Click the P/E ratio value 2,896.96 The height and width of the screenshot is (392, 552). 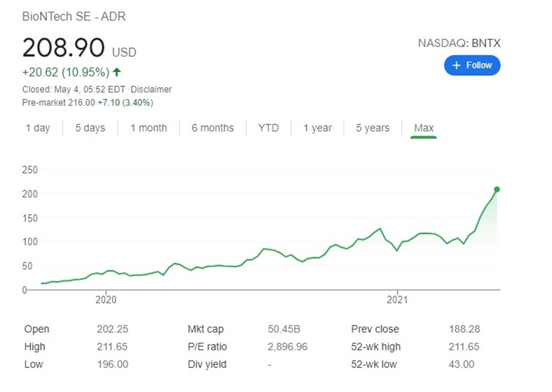(287, 347)
